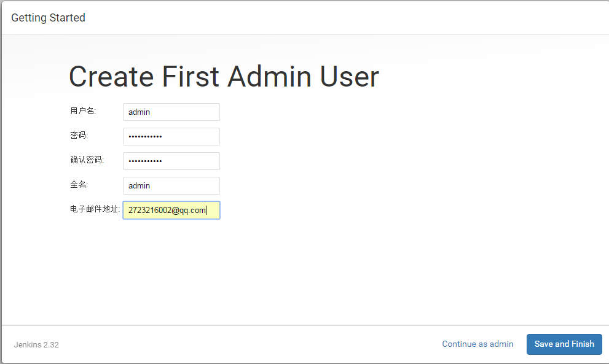Click the Getting Started header title
The height and width of the screenshot is (364, 609).
tap(48, 18)
